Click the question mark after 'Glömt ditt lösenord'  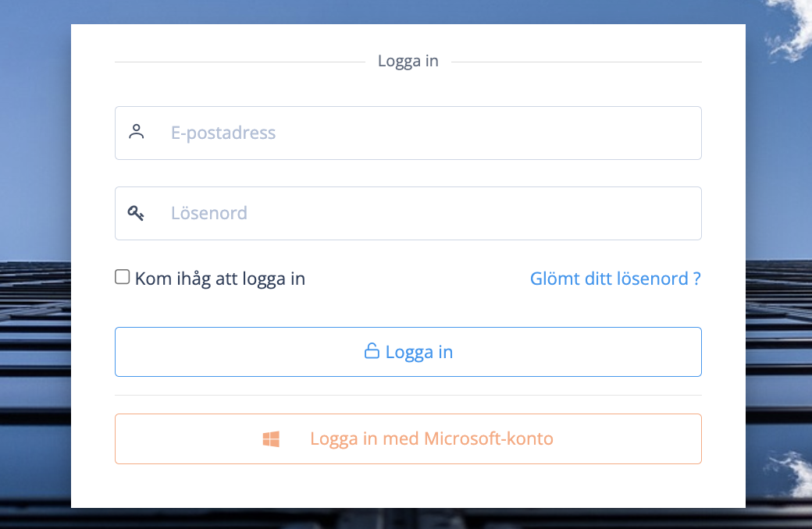click(696, 279)
